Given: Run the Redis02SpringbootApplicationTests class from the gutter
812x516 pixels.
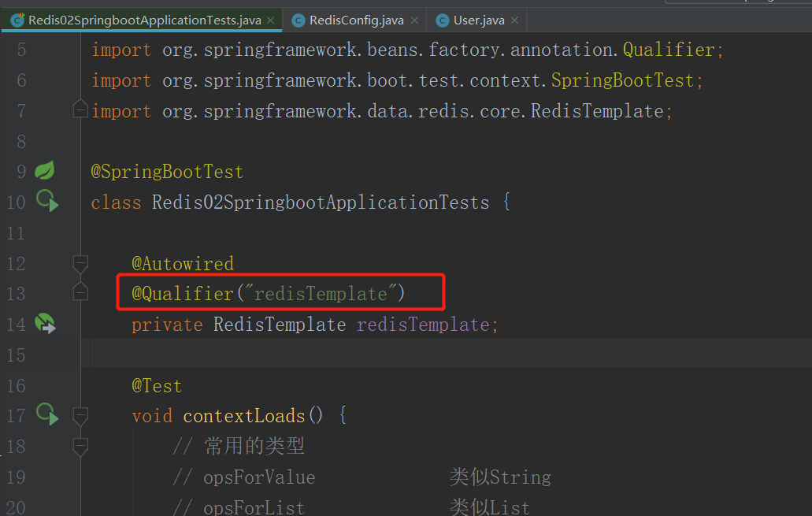Looking at the screenshot, I should [x=46, y=202].
